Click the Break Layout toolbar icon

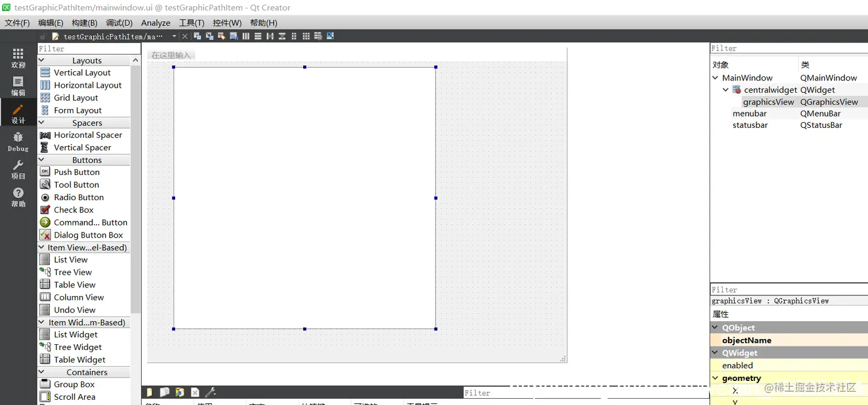318,36
